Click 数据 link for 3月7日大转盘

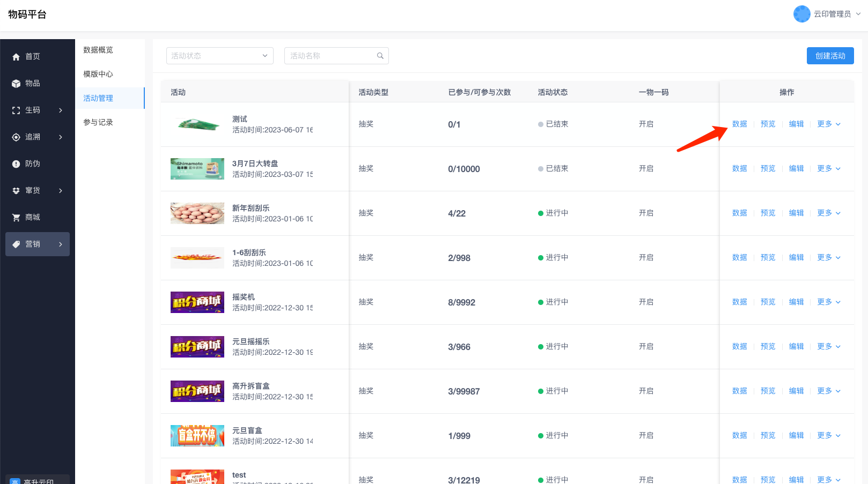(740, 168)
